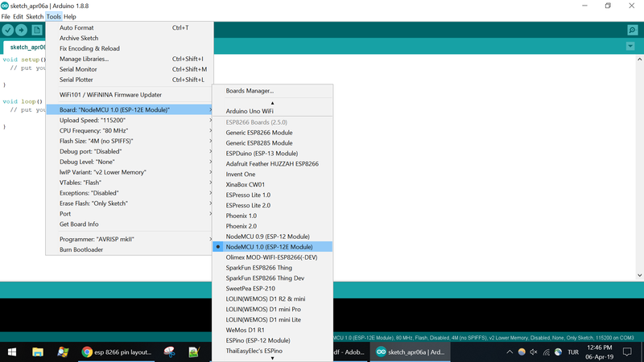The height and width of the screenshot is (362, 644).
Task: Select the sketch_apr06a editor tab
Action: pyautogui.click(x=25, y=47)
